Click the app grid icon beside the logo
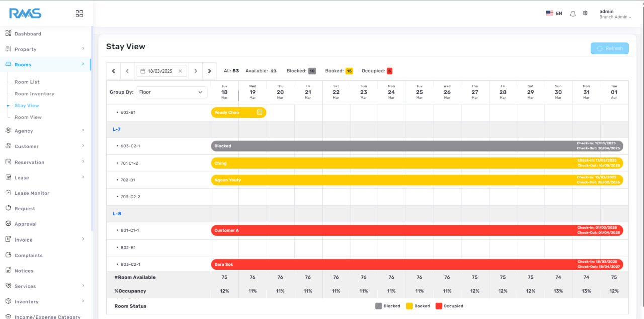The image size is (644, 319). point(79,14)
